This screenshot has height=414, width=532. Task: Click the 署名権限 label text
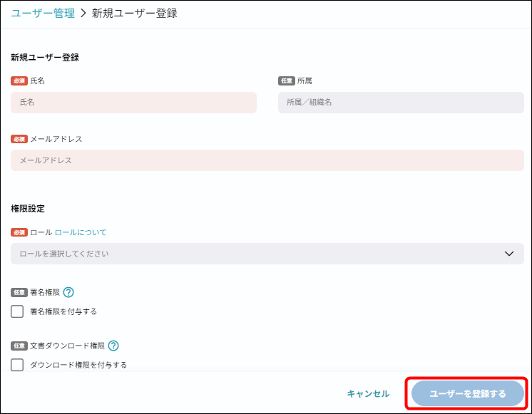tap(45, 292)
